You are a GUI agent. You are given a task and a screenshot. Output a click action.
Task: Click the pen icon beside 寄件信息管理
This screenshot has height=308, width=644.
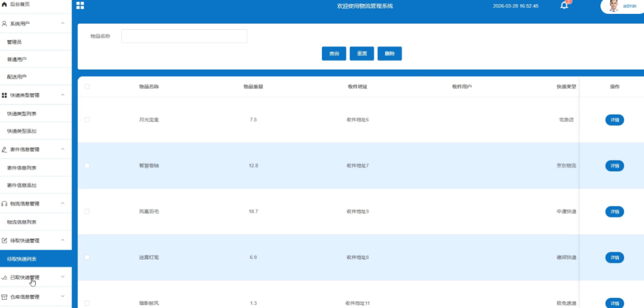pyautogui.click(x=5, y=150)
